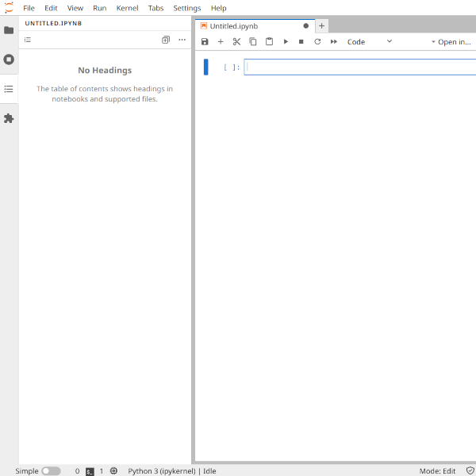This screenshot has height=476, width=476.
Task: Open the File Browser sidebar icon
Action: point(9,30)
